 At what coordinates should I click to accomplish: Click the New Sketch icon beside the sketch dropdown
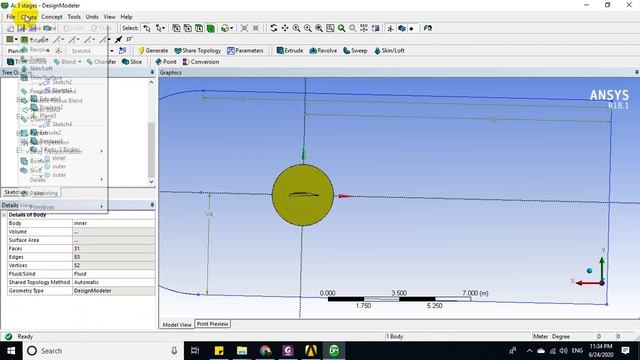(x=122, y=51)
